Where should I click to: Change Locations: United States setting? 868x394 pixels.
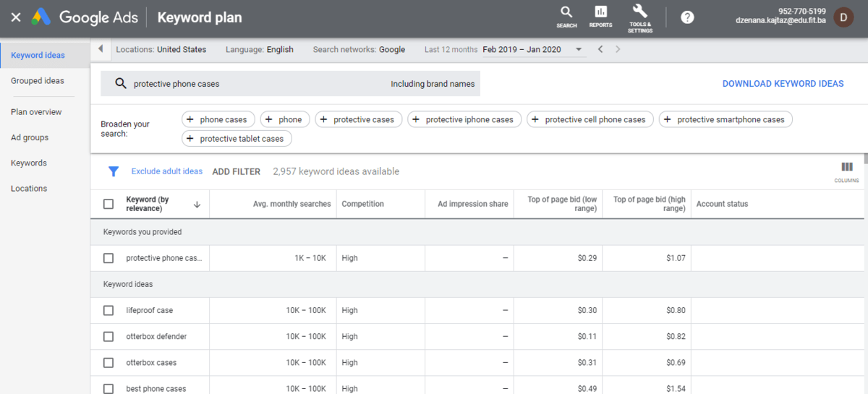[x=161, y=49]
